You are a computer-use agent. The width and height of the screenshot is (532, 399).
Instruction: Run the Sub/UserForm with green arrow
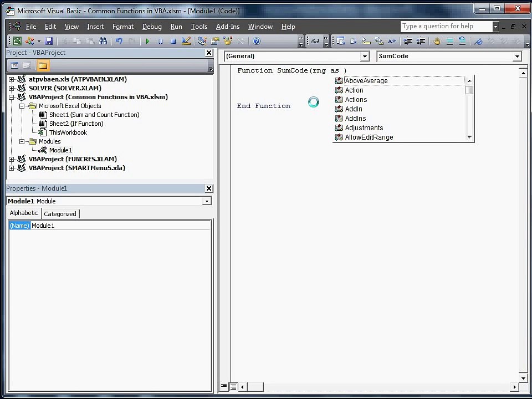[147, 41]
